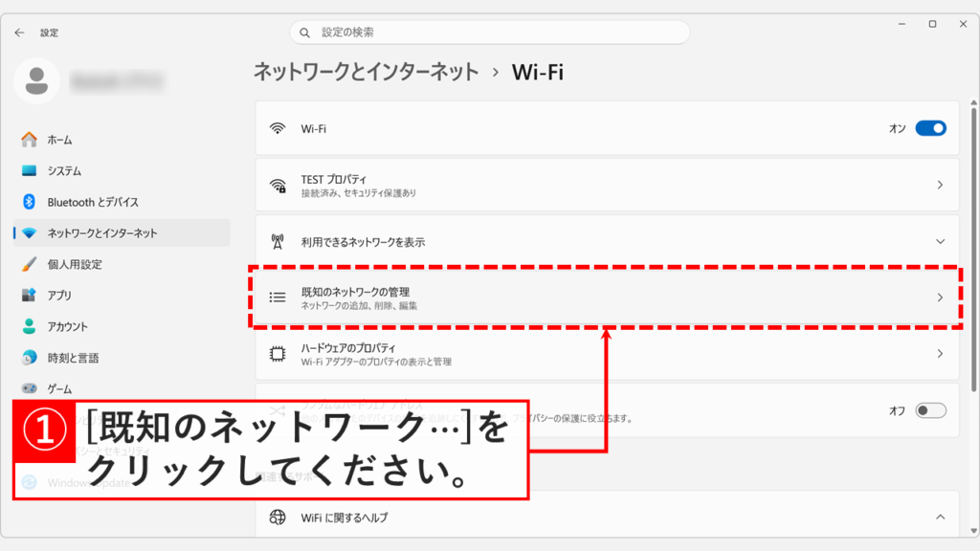This screenshot has height=551, width=980.
Task: Focus the settings search field
Action: click(x=489, y=33)
